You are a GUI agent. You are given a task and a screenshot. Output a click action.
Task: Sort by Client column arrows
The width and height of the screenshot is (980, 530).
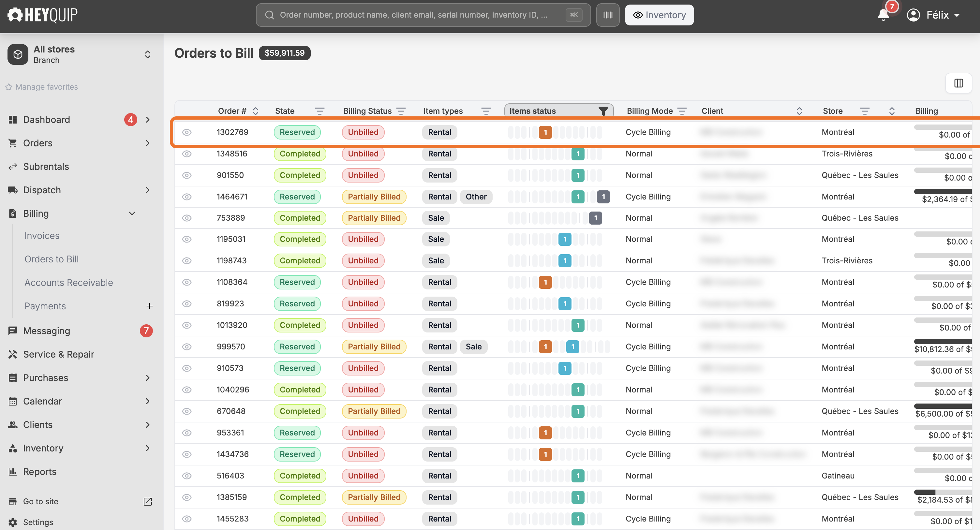tap(799, 111)
